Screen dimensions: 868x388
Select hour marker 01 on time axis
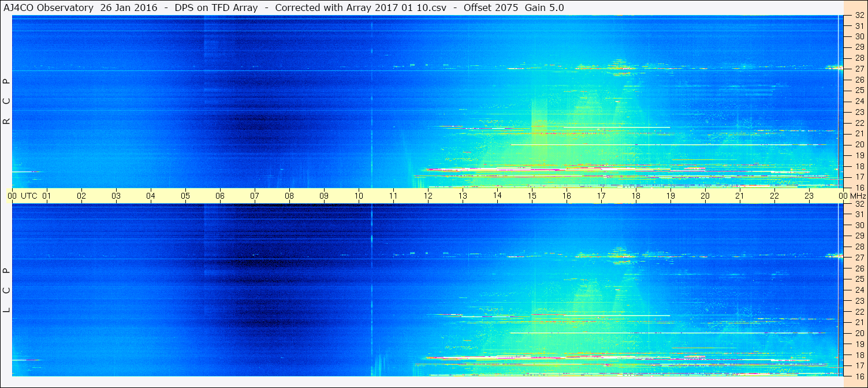tap(47, 196)
